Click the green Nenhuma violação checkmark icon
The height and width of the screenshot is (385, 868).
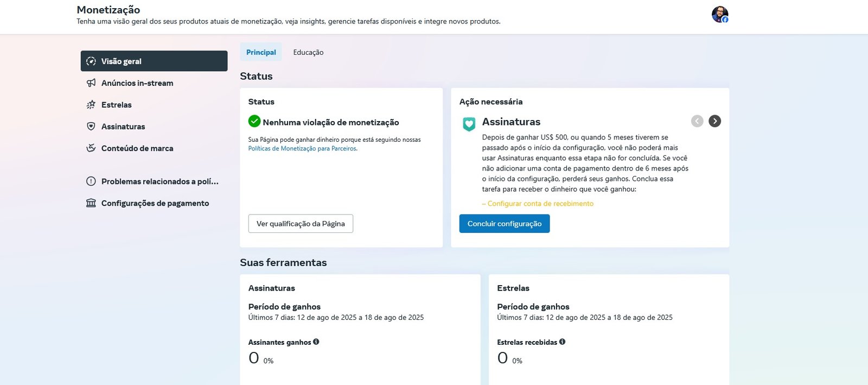click(254, 121)
